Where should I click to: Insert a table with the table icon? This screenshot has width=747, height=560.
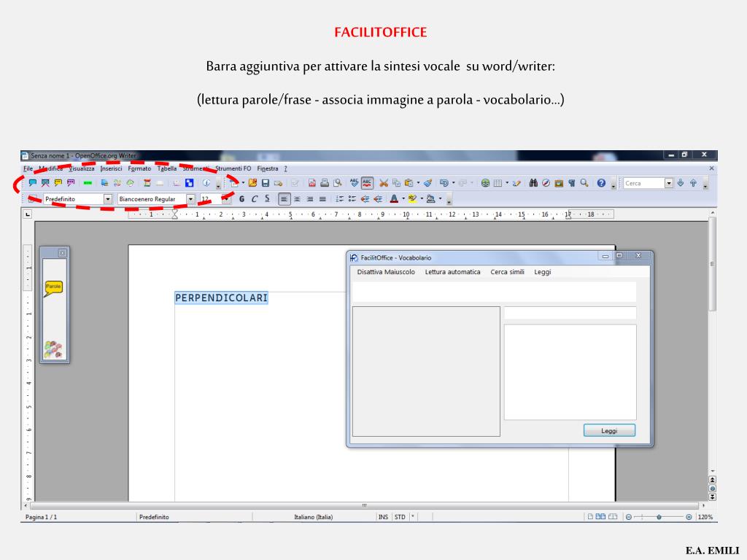pos(498,183)
